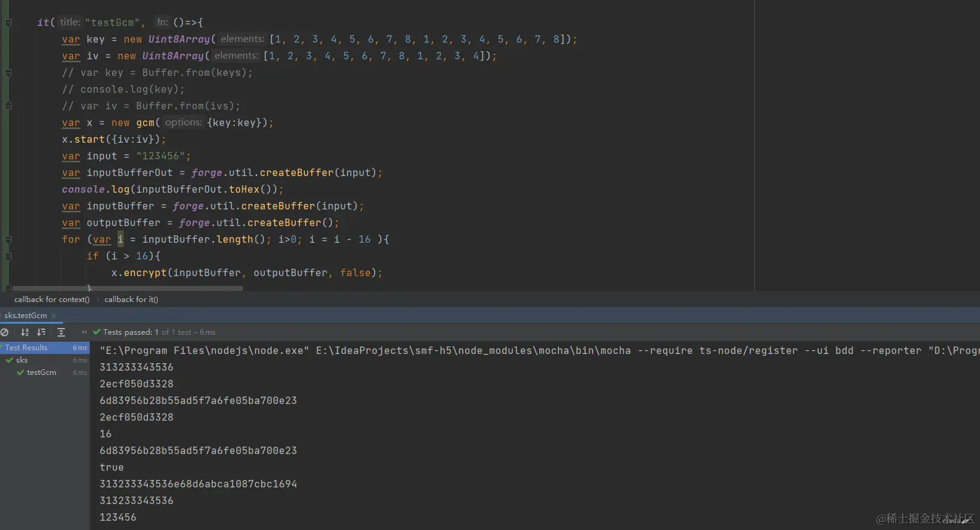Click the 'Uint8Array' in key declaration

click(x=179, y=40)
